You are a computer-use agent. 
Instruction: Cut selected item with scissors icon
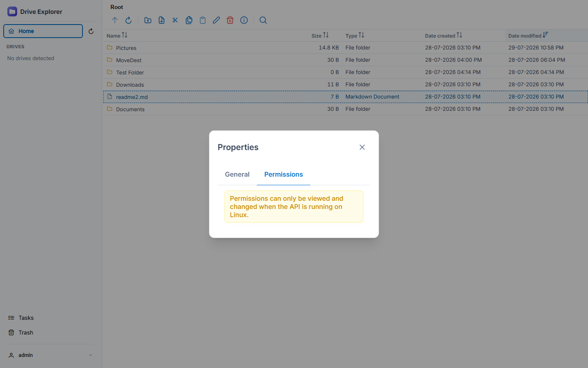click(175, 20)
